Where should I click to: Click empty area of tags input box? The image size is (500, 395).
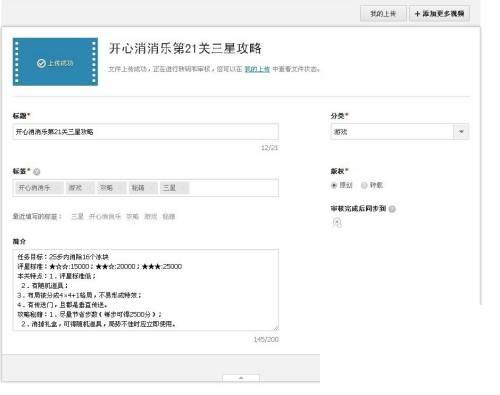point(233,188)
